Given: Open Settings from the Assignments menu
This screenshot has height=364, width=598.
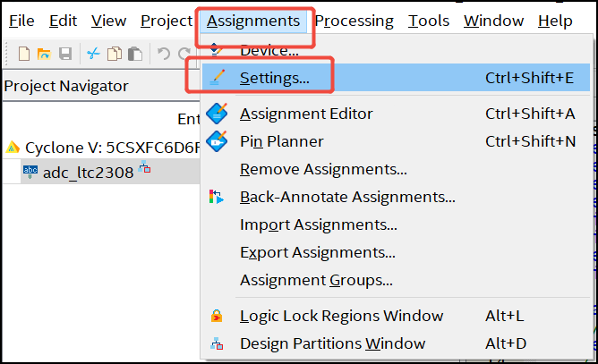Looking at the screenshot, I should point(274,78).
